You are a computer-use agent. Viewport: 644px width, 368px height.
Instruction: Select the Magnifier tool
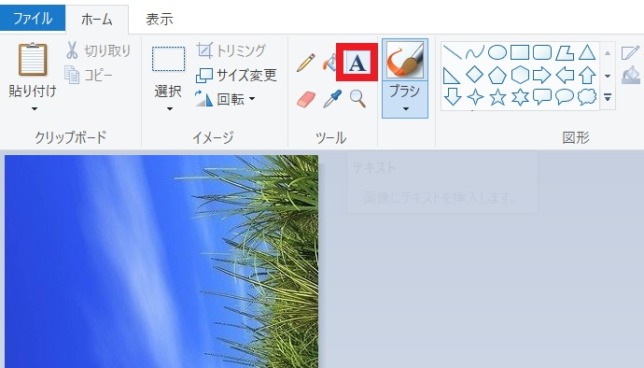pos(358,99)
